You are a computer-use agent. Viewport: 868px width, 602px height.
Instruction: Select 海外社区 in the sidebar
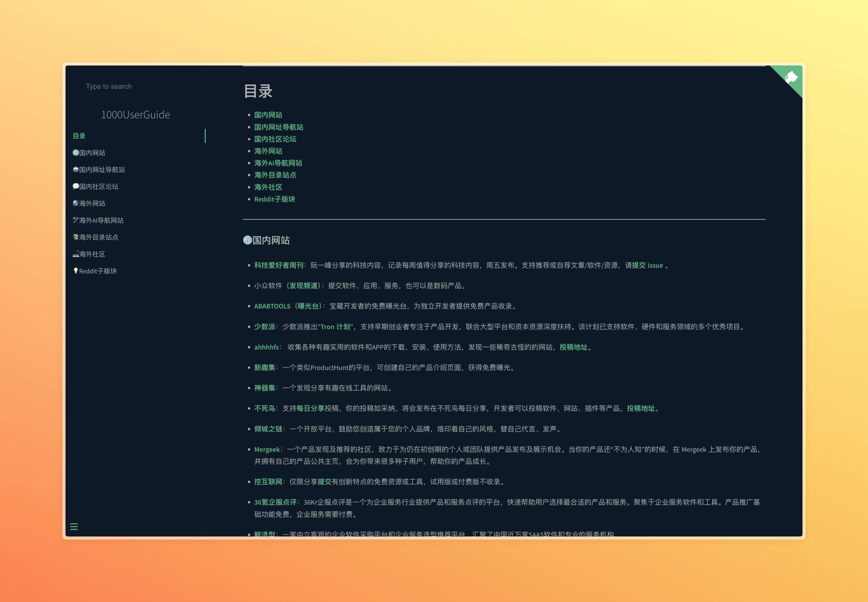(89, 254)
